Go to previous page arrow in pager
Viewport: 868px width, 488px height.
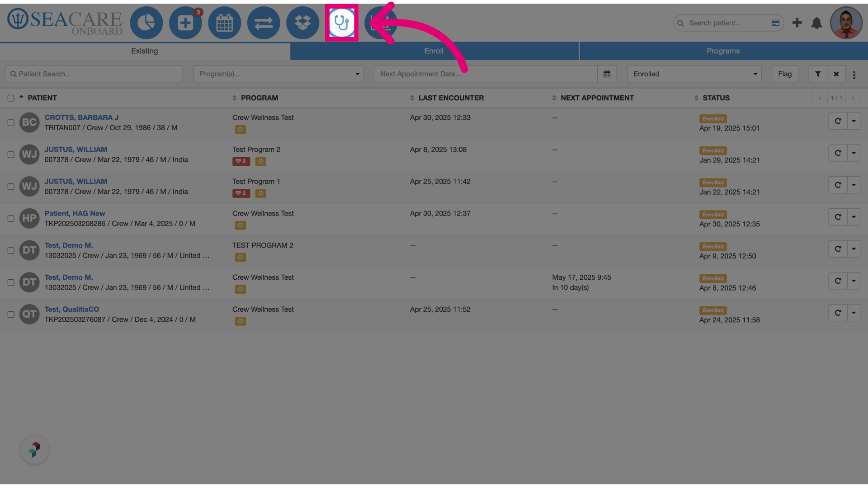(x=820, y=98)
